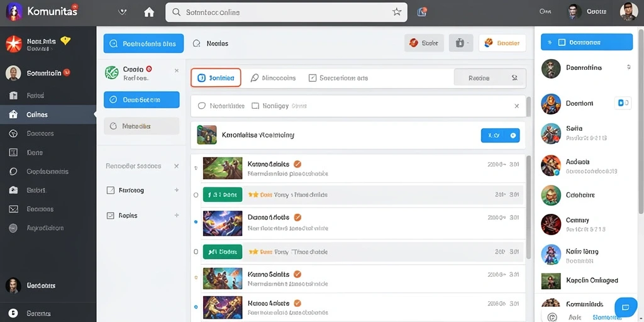
Task: Expand Rnriong section with plus sign
Action: pos(177,190)
